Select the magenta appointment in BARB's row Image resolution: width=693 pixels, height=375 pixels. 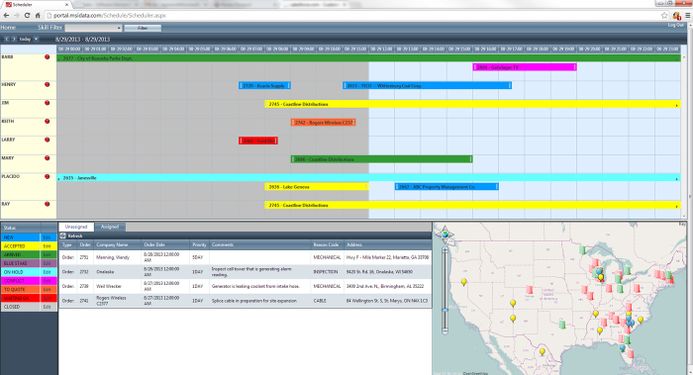coord(525,67)
